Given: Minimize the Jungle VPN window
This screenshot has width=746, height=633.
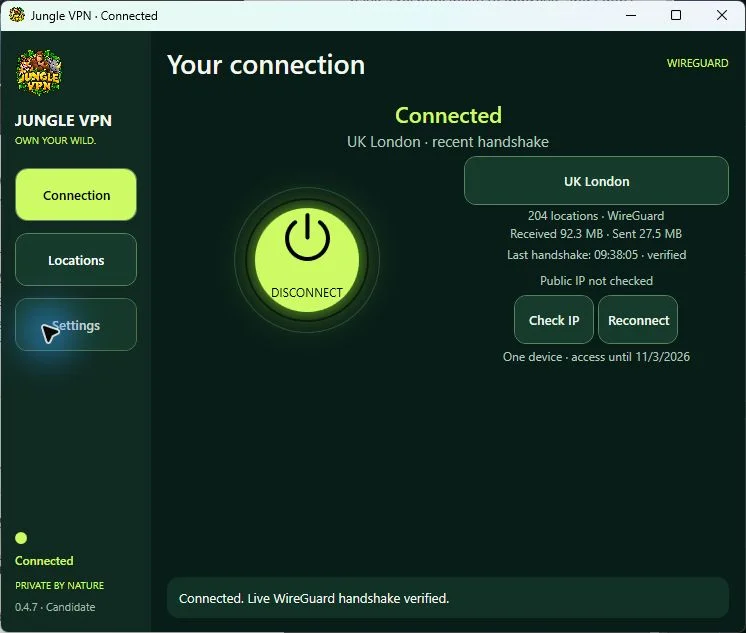Looking at the screenshot, I should pos(631,15).
